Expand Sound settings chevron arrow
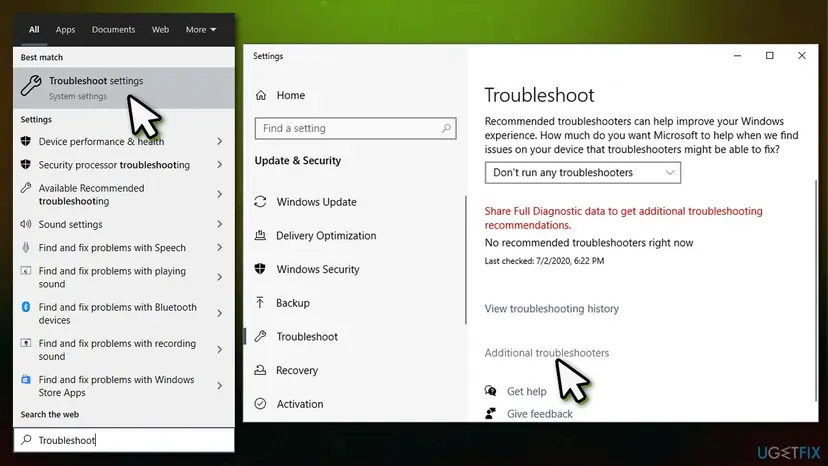 click(x=220, y=224)
